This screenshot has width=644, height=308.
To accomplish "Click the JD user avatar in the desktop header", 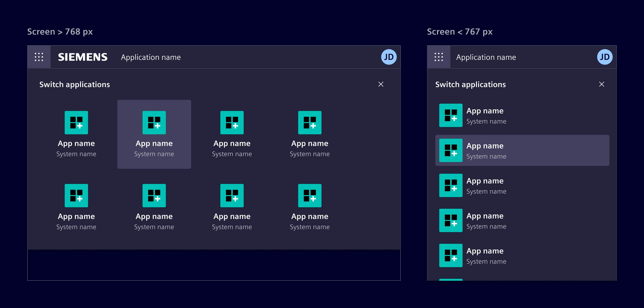I will [389, 57].
